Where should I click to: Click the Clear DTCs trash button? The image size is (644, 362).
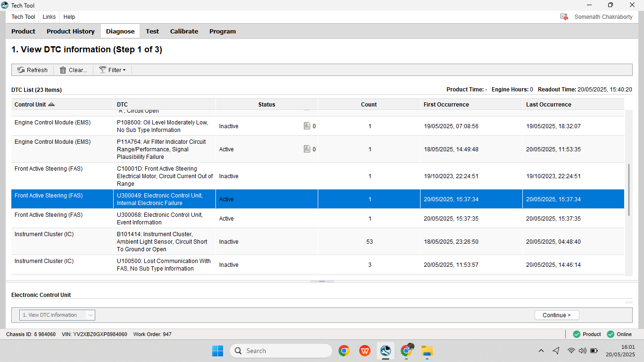(x=74, y=70)
